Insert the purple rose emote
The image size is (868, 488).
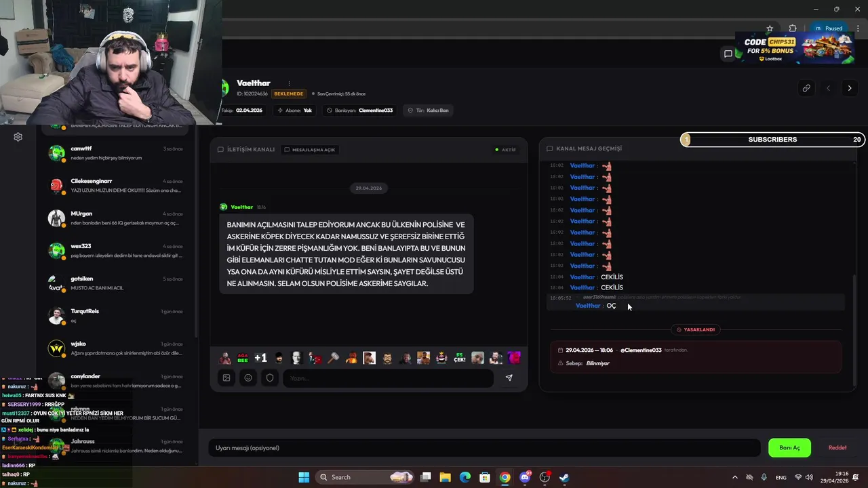point(514,358)
